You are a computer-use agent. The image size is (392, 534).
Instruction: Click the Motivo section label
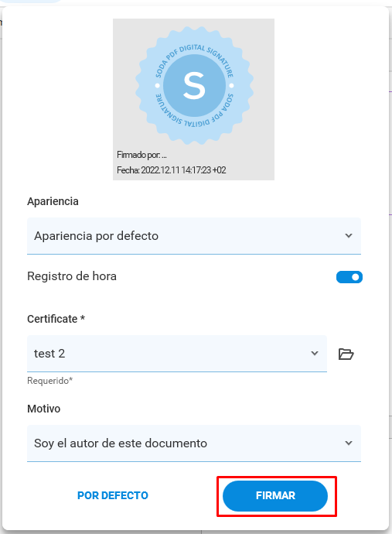(x=43, y=409)
